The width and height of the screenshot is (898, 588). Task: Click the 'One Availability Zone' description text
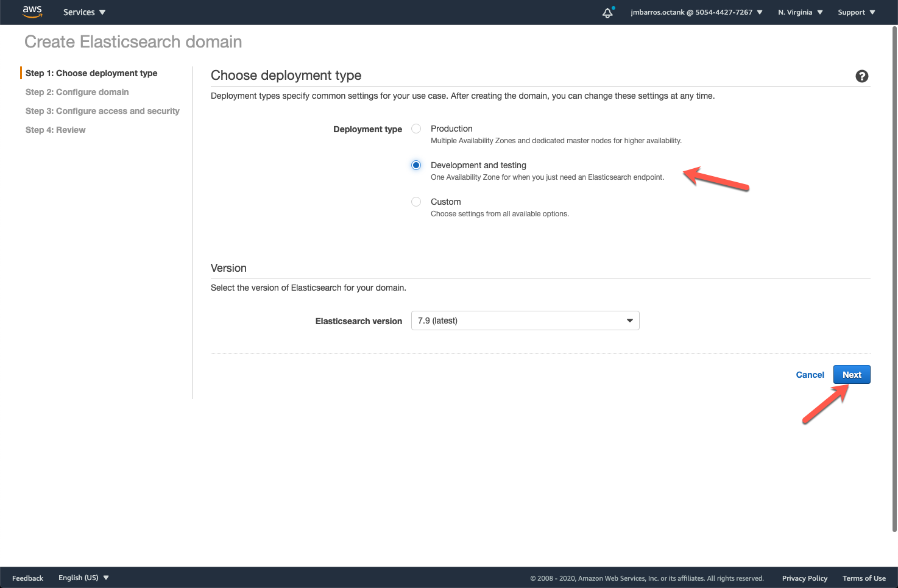point(548,177)
